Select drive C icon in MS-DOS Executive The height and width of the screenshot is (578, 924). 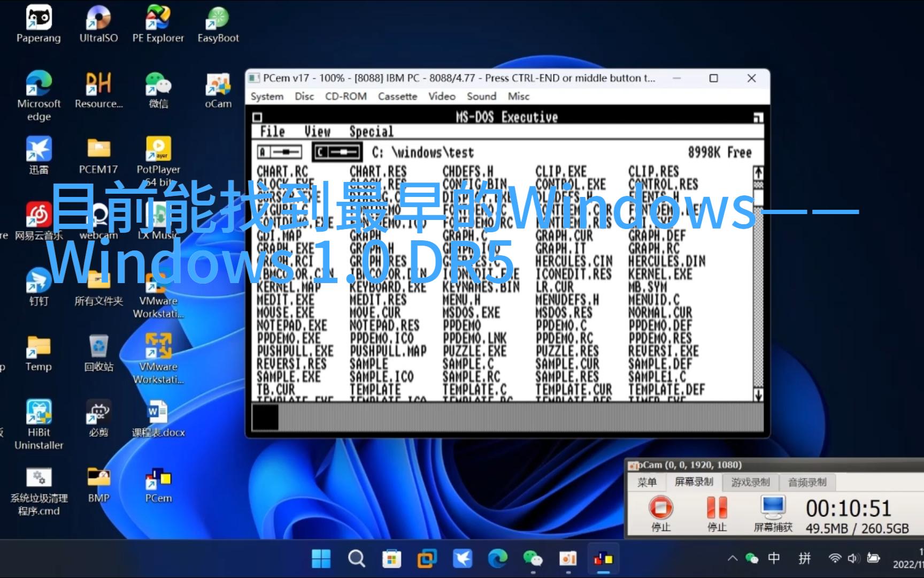336,153
